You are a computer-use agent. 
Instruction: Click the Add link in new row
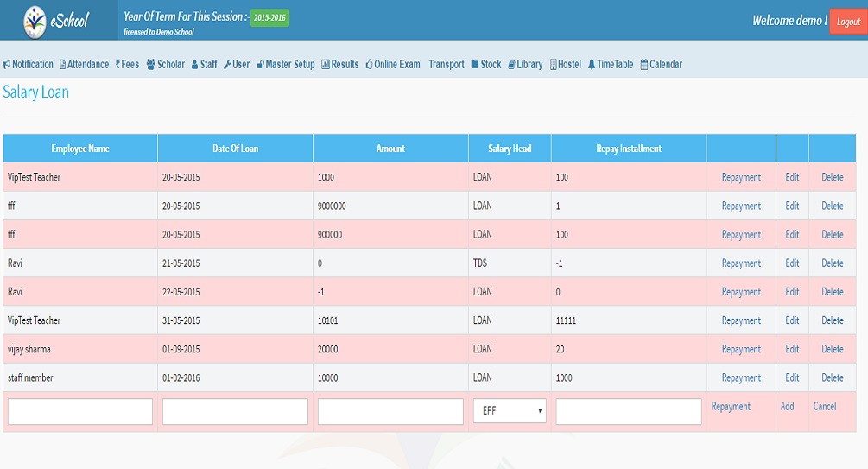pos(787,406)
